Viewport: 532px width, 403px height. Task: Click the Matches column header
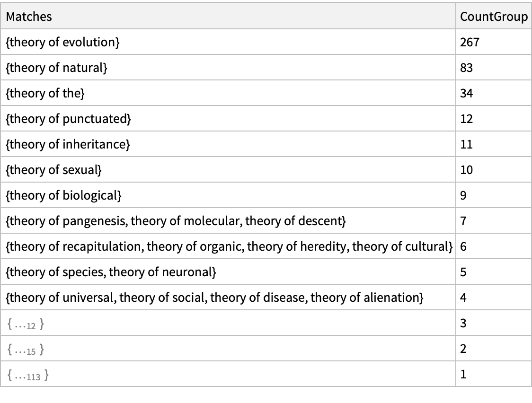[x=29, y=17]
